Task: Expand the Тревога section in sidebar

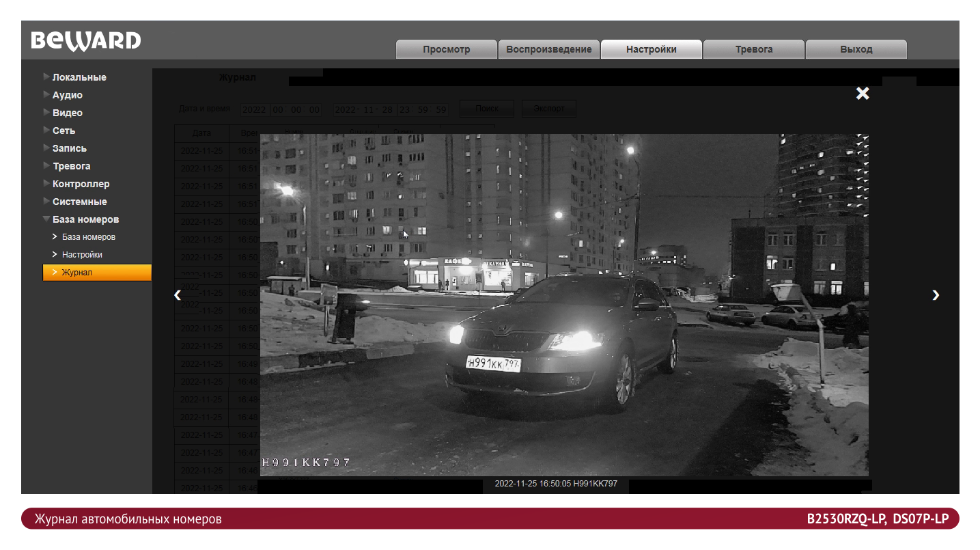Action: 71,166
